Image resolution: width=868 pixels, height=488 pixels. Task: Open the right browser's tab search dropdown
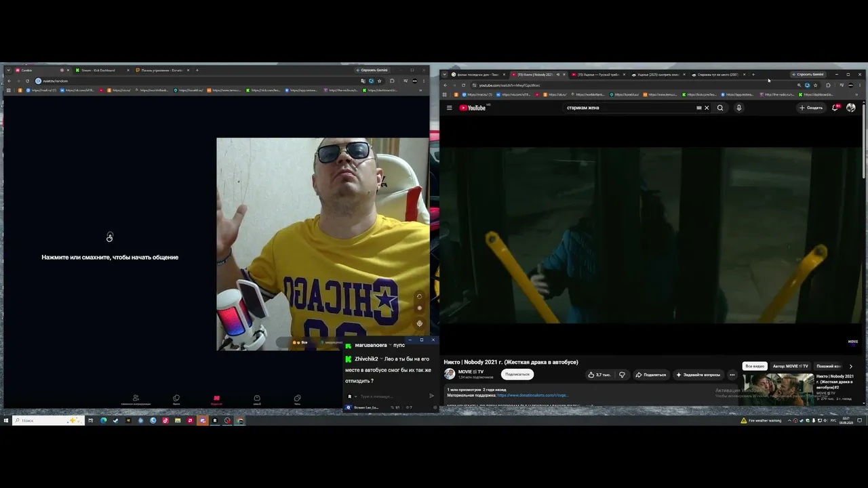click(x=444, y=75)
